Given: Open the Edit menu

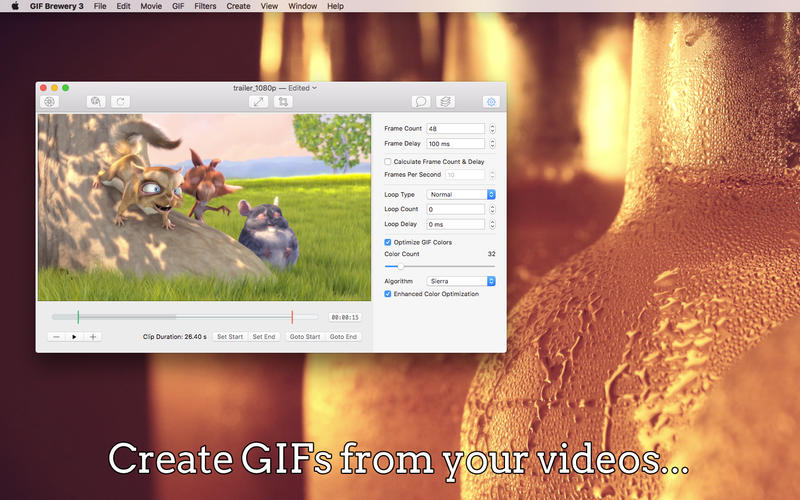Looking at the screenshot, I should point(123,6).
